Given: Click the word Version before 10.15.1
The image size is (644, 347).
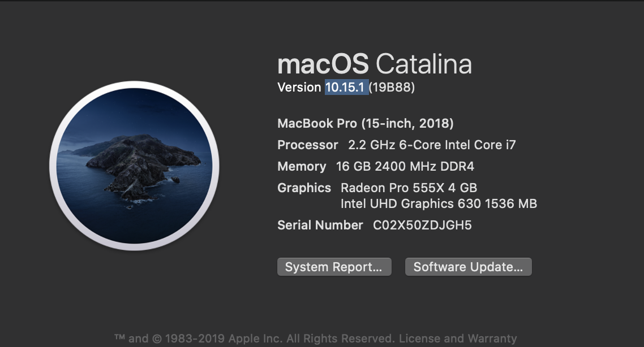Looking at the screenshot, I should point(299,88).
